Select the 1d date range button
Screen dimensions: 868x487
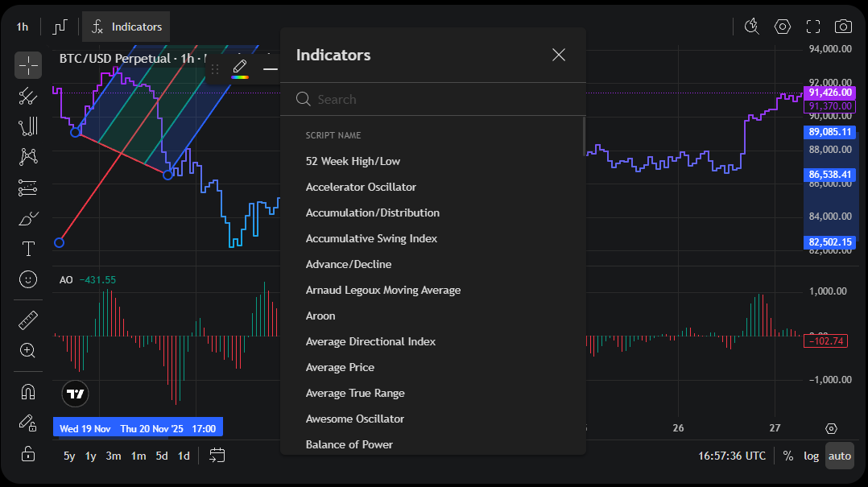point(183,456)
